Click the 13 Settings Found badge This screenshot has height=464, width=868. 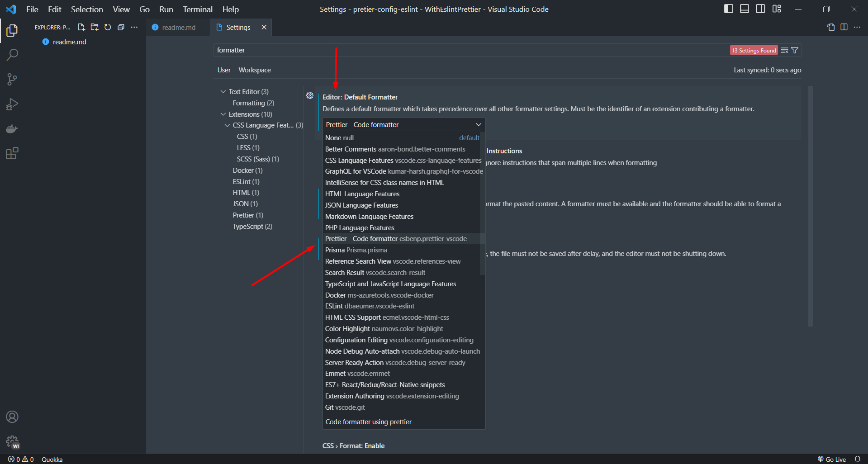coord(754,50)
